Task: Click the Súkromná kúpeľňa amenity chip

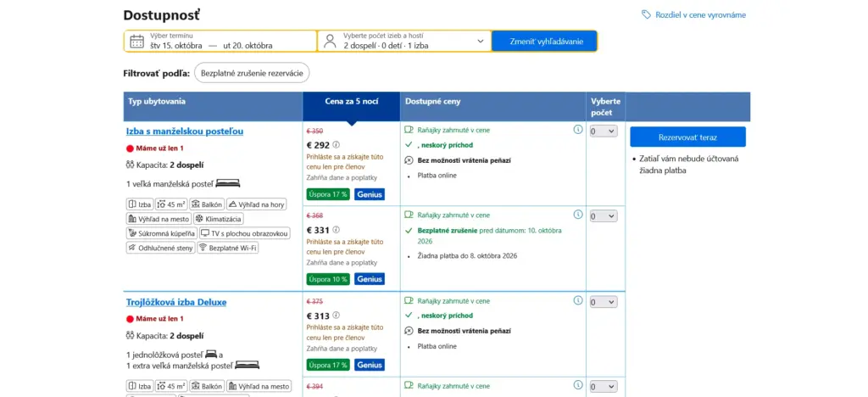Action: [161, 233]
